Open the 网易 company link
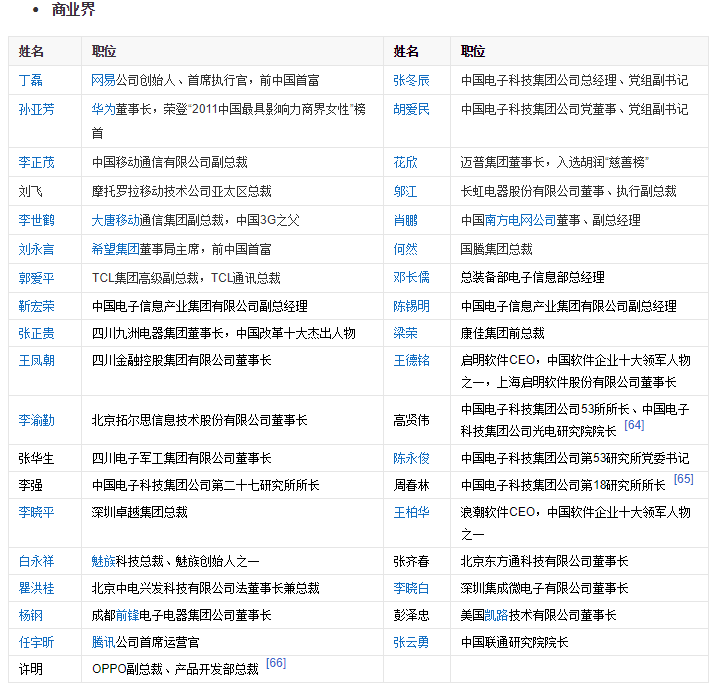Image resolution: width=712 pixels, height=684 pixels. point(103,80)
